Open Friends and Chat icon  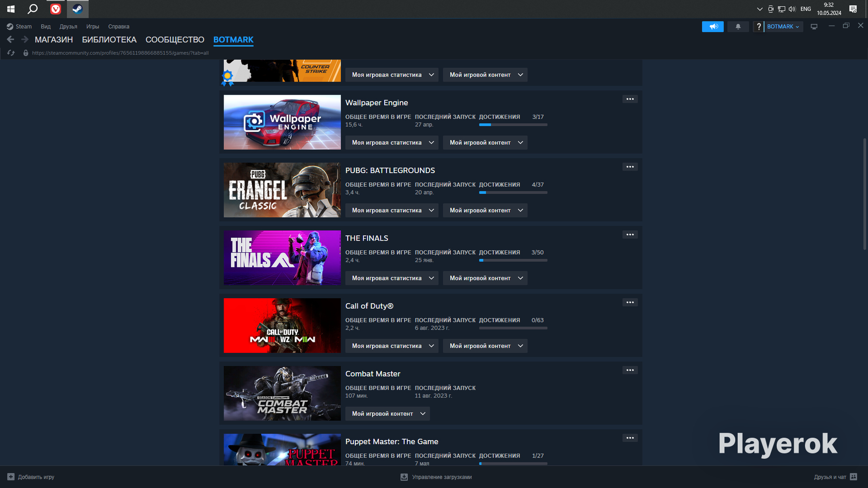[x=853, y=477]
